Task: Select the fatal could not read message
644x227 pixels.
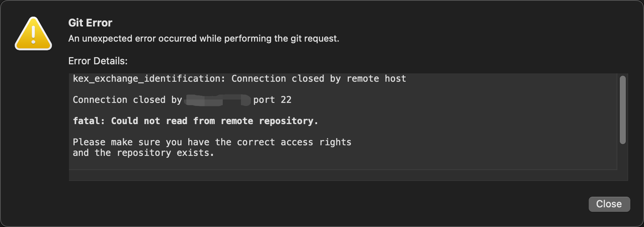Action: point(195,121)
